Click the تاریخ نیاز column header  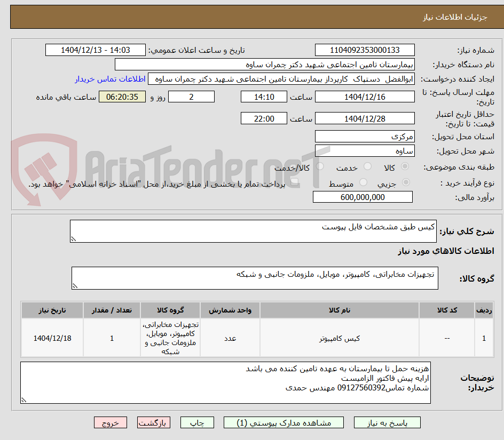point(52,310)
